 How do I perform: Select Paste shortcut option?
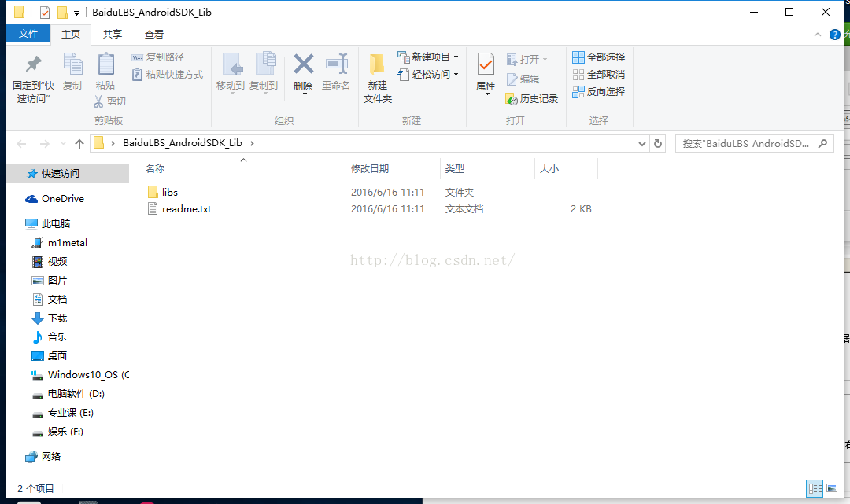[x=168, y=74]
